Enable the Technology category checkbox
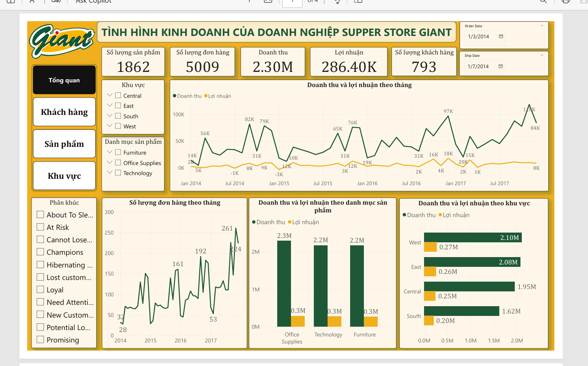The height and width of the screenshot is (366, 588). (118, 173)
